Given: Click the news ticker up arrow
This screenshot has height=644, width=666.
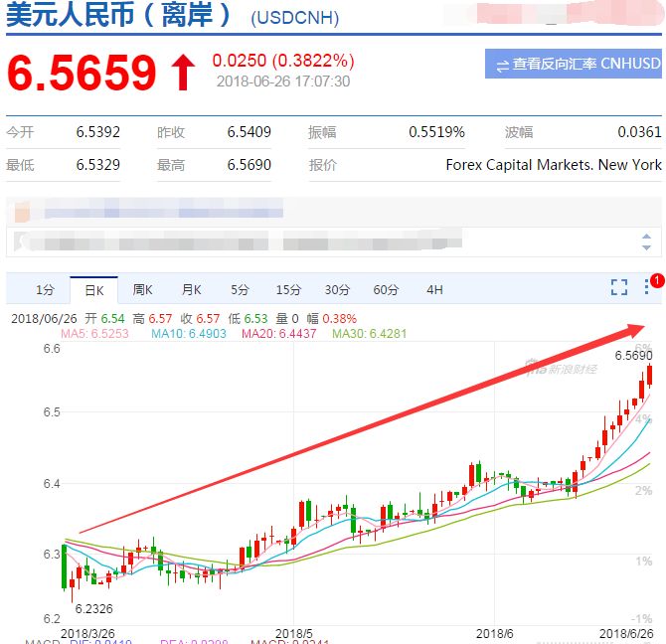Looking at the screenshot, I should click(x=646, y=237).
